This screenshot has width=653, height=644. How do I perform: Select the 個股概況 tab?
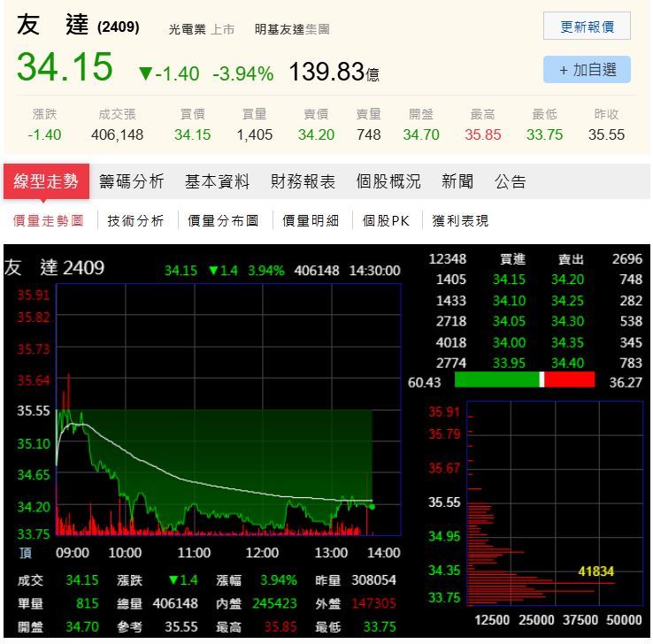(x=388, y=181)
